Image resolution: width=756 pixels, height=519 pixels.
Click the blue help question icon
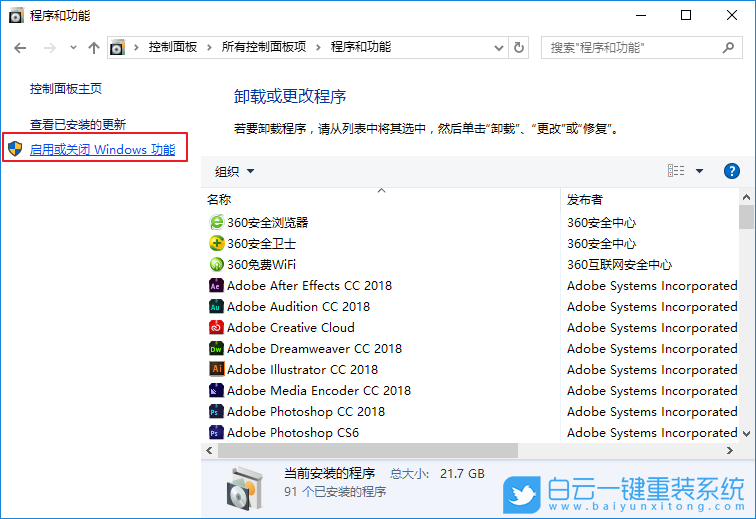coord(732,171)
